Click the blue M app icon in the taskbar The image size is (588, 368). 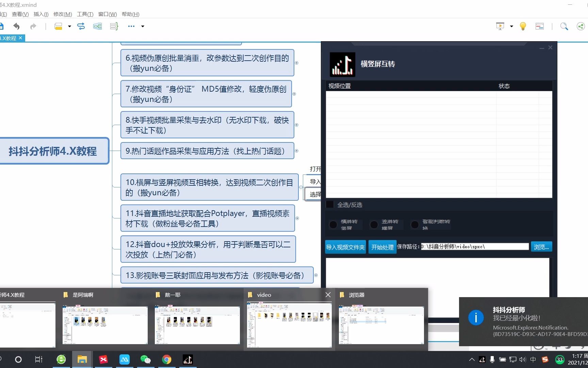coord(125,359)
